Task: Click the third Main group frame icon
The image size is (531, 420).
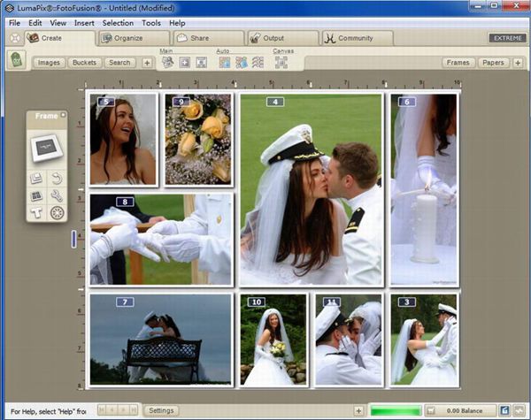Action: click(201, 62)
